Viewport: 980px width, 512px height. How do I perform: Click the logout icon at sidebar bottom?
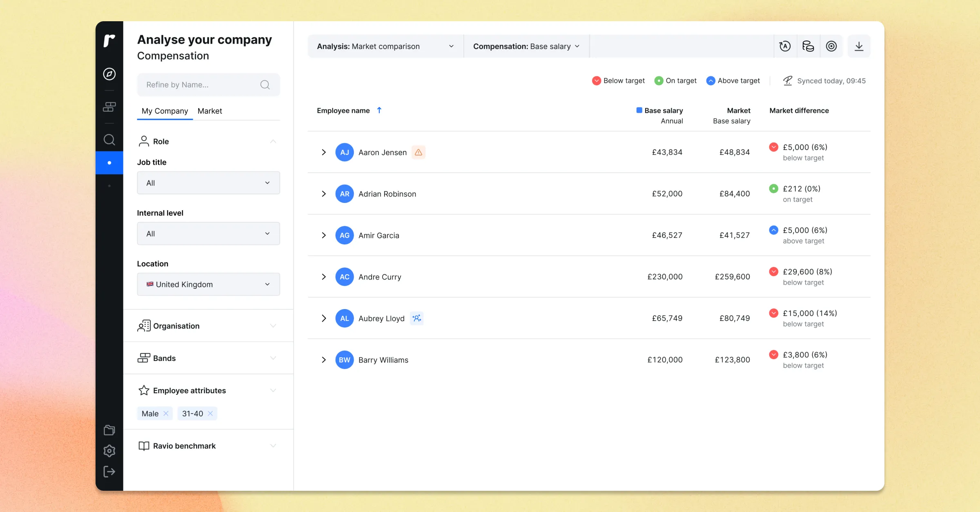coord(109,472)
